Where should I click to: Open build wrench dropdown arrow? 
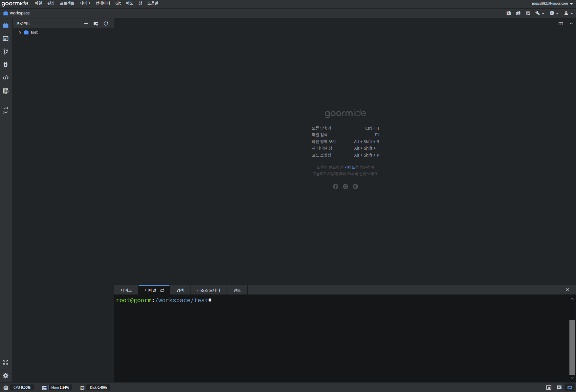[543, 13]
